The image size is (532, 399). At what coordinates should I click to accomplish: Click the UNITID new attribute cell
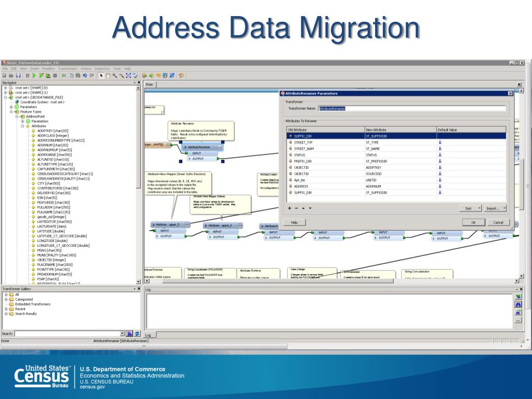(x=401, y=180)
